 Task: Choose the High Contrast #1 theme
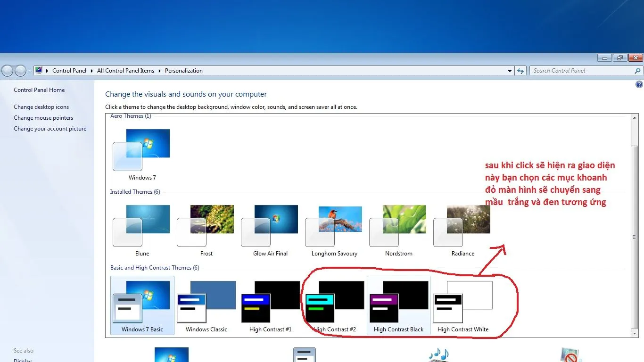click(270, 306)
